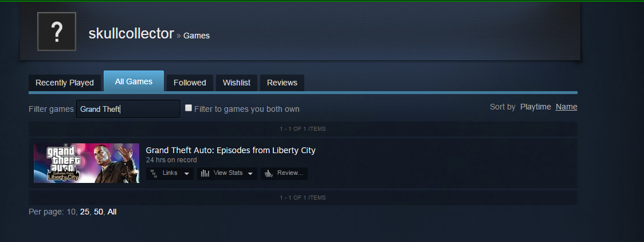Viewport: 644px width, 242px height.
Task: Click the question mark profile avatar
Action: coord(57,32)
